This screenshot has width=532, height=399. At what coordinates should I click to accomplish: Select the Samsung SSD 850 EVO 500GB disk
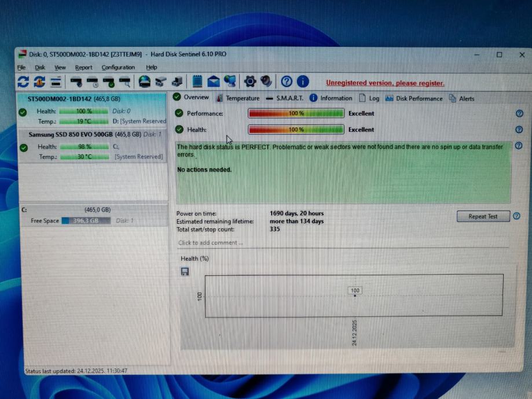tap(92, 146)
